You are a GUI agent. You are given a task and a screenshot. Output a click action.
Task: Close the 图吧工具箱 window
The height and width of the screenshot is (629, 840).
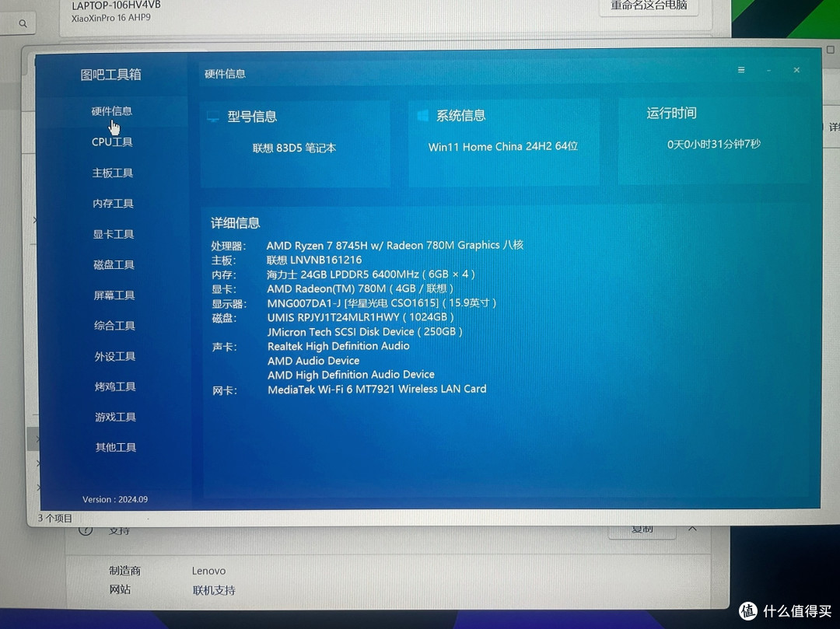[796, 70]
